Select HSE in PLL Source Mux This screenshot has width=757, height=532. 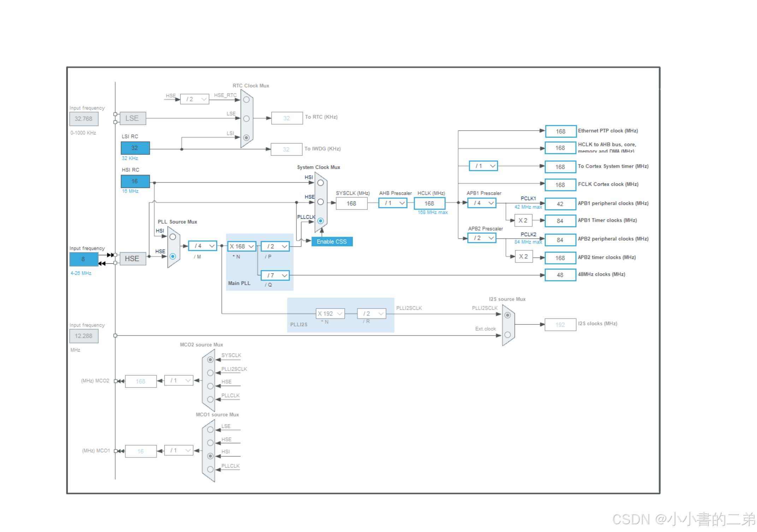tap(173, 256)
